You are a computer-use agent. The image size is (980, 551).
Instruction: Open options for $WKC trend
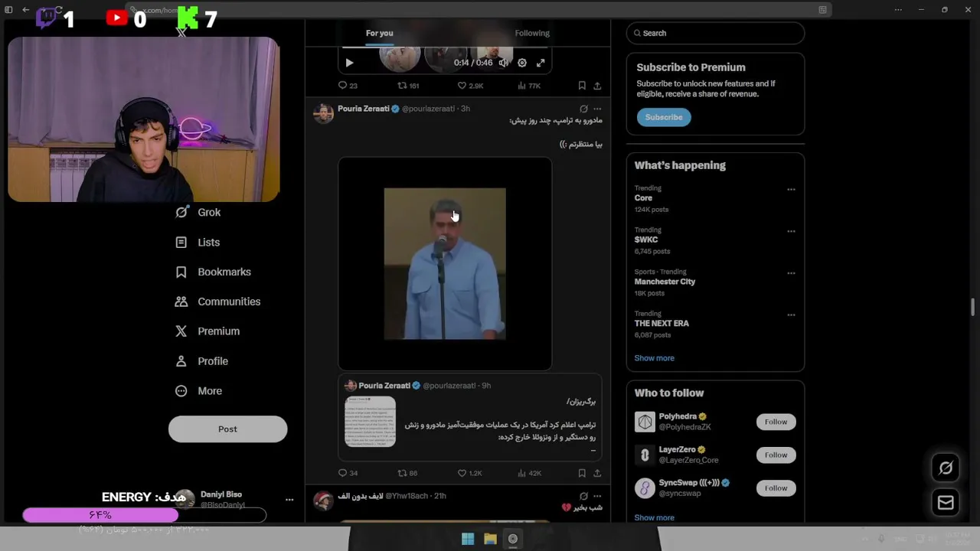point(791,231)
